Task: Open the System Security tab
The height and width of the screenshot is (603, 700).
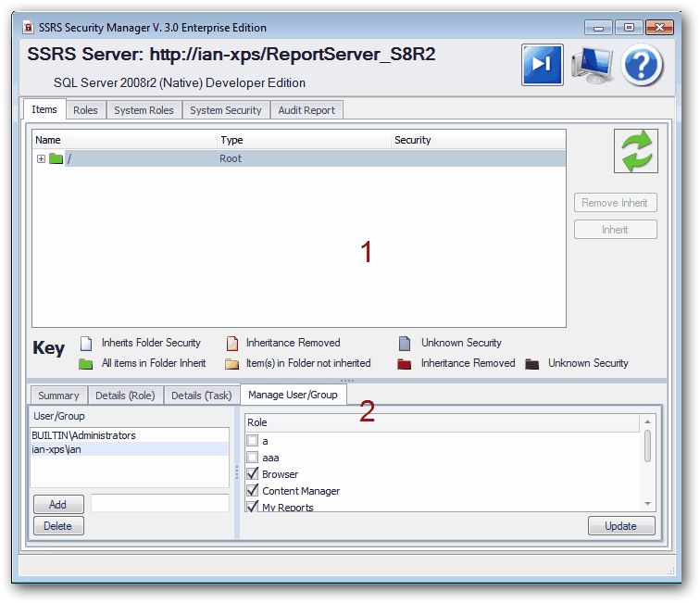Action: pyautogui.click(x=225, y=110)
